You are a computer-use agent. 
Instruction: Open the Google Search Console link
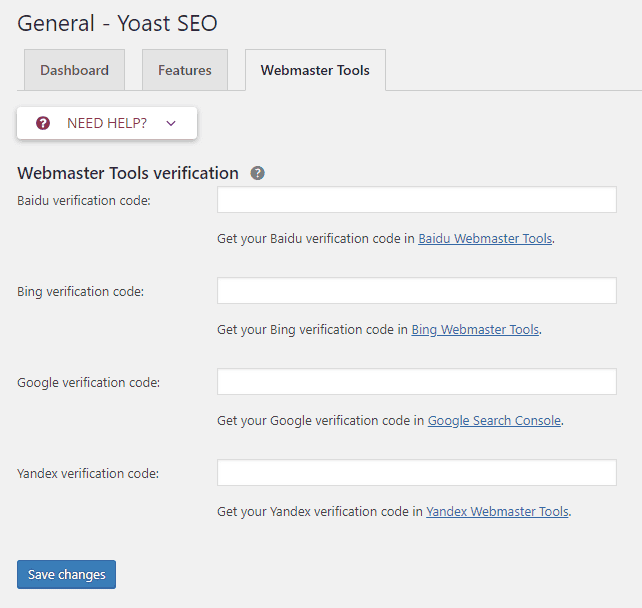pos(494,421)
